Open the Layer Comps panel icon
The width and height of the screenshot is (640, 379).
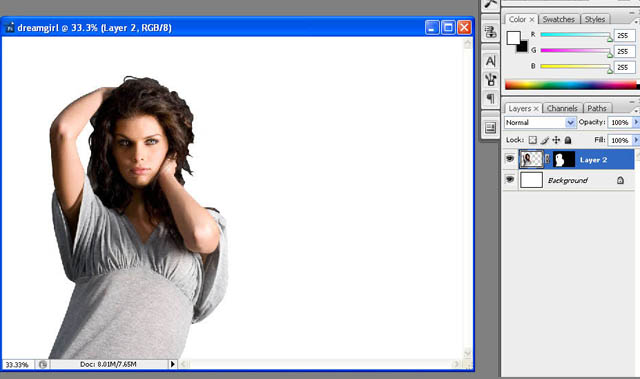pyautogui.click(x=491, y=128)
